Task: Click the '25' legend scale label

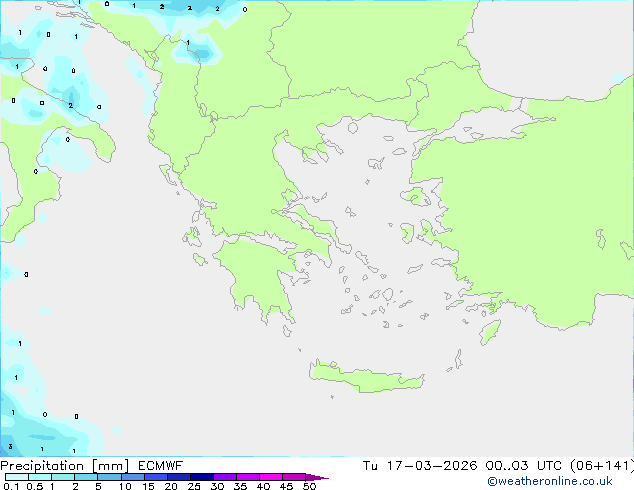Action: pyautogui.click(x=194, y=486)
